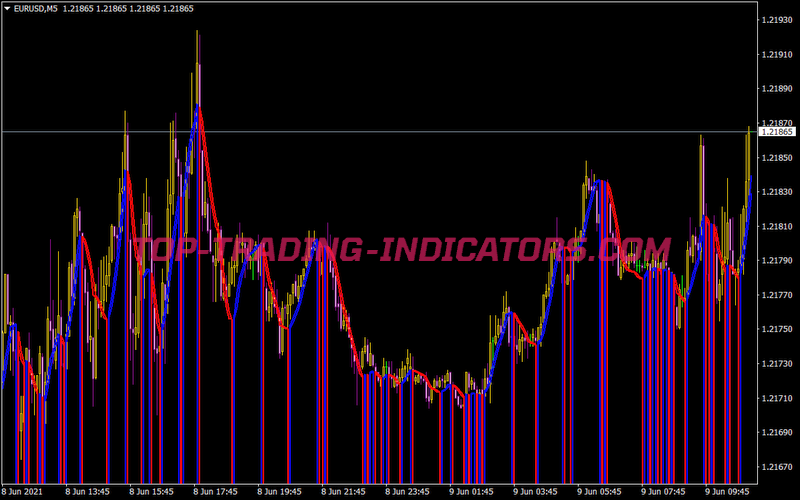Click the EURUSD,M5 symbol label
Viewport: 800px width, 500px height.
(x=36, y=8)
